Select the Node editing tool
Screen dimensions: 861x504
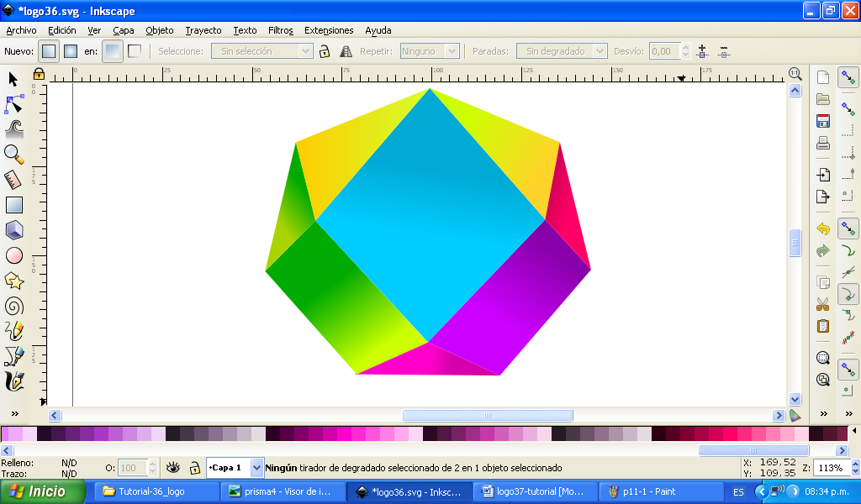click(x=13, y=104)
